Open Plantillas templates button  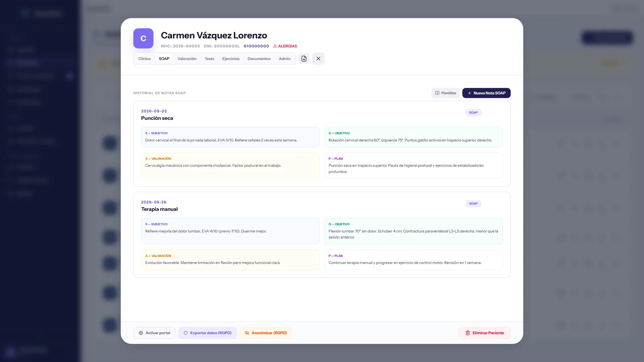click(x=445, y=93)
